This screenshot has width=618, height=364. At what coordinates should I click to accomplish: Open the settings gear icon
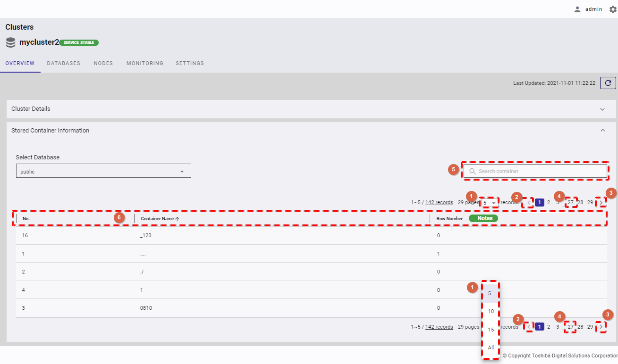pyautogui.click(x=613, y=9)
